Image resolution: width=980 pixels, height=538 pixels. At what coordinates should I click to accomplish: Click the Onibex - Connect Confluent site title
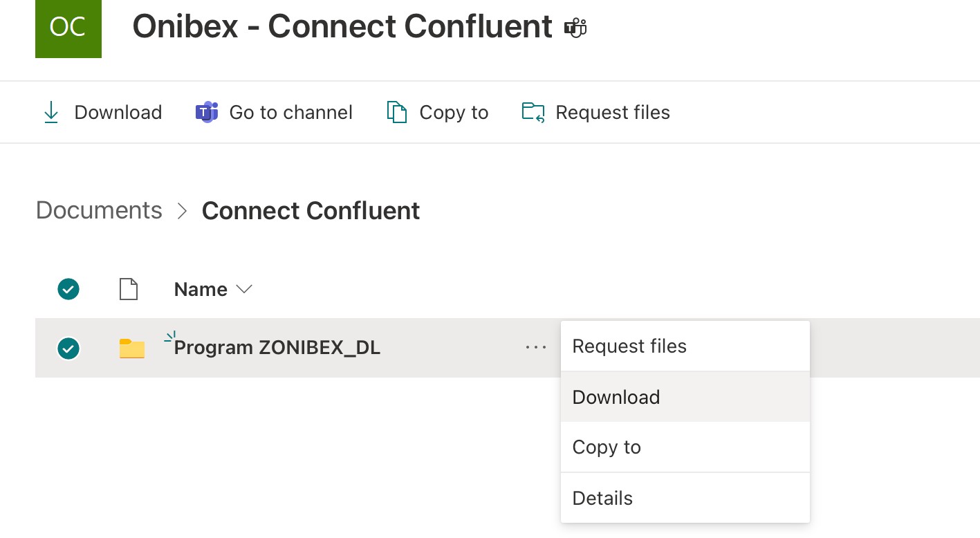[342, 27]
